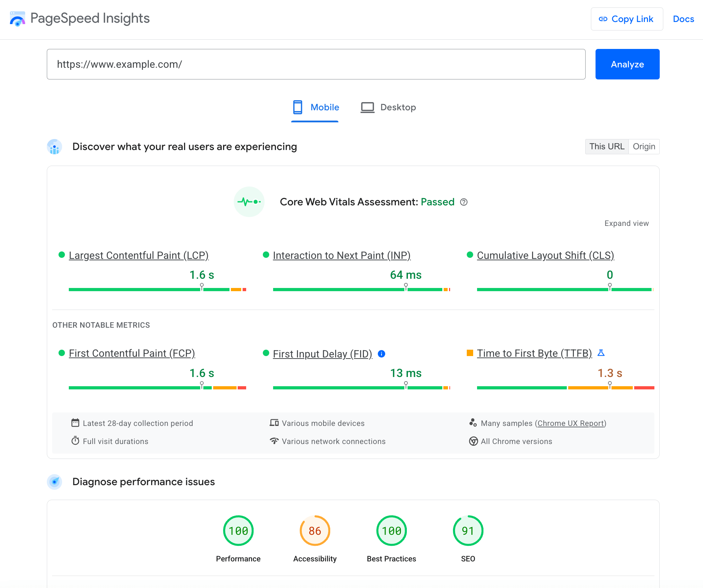Click the PageSpeed Insights logo icon

[x=17, y=17]
